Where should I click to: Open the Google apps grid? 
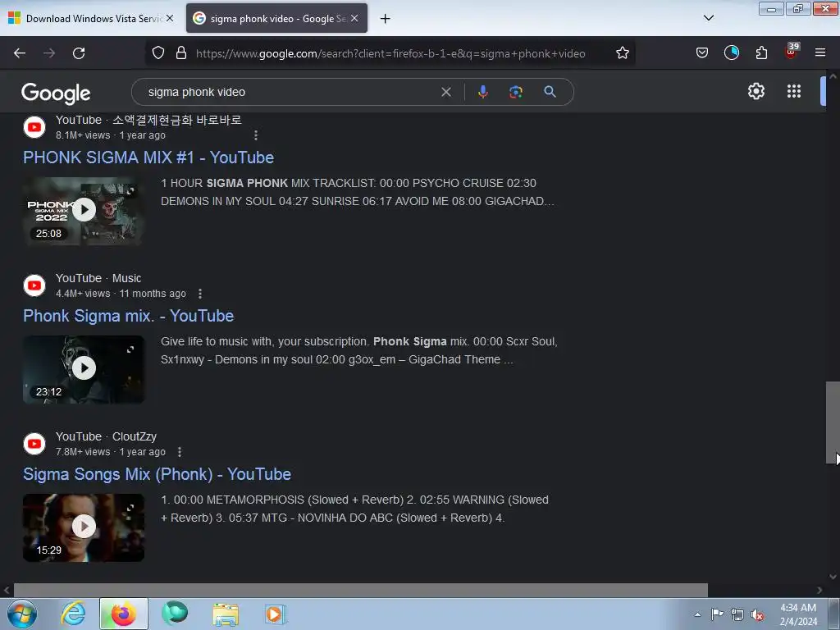(794, 91)
